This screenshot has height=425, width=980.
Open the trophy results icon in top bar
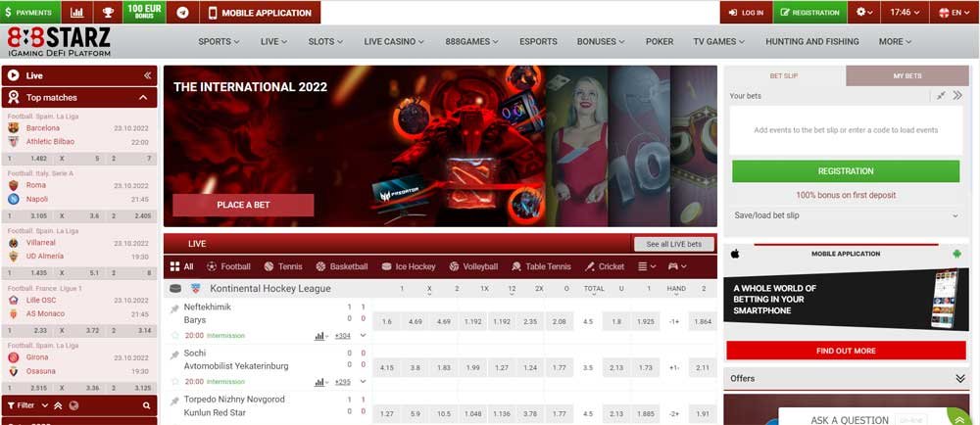(108, 13)
